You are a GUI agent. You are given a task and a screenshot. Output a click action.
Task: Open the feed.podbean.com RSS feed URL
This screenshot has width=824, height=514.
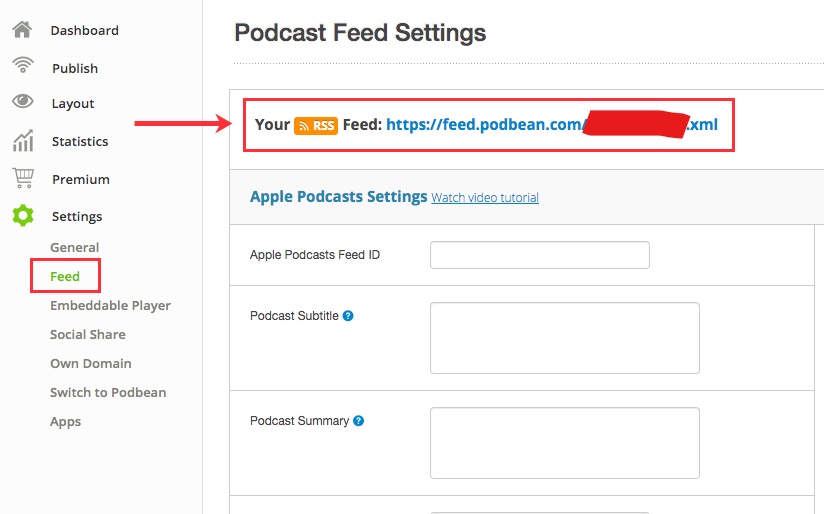[x=552, y=125]
